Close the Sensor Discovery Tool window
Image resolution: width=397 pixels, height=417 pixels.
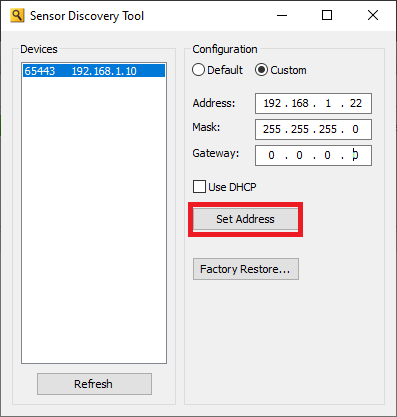click(373, 15)
